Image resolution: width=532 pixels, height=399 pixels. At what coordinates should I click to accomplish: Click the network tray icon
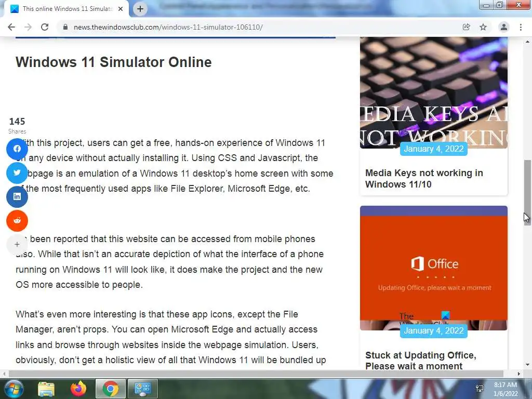(x=480, y=389)
